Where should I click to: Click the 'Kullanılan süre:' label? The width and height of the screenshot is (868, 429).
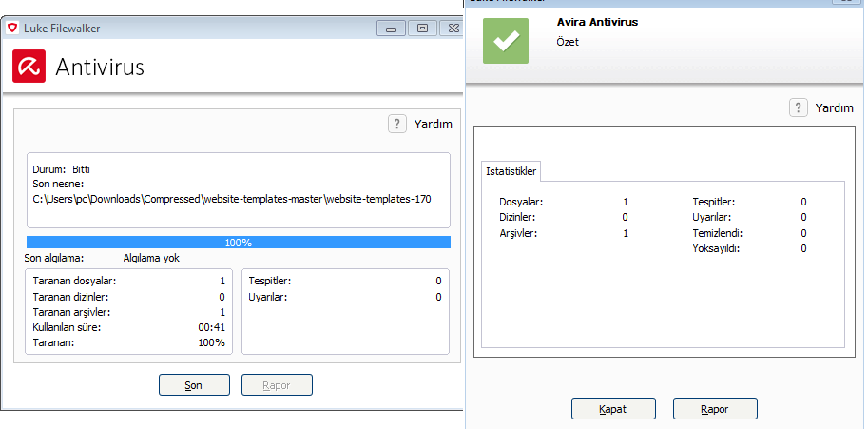point(67,327)
